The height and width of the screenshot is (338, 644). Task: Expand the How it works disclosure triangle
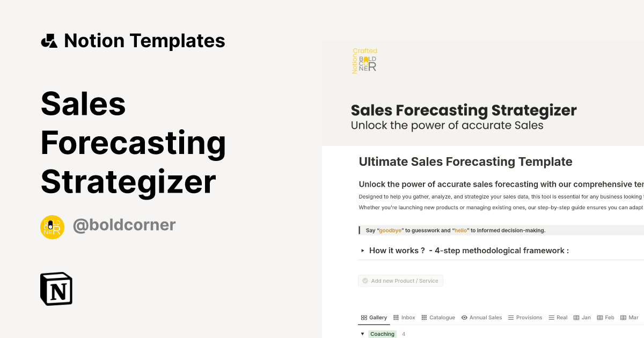tap(362, 250)
